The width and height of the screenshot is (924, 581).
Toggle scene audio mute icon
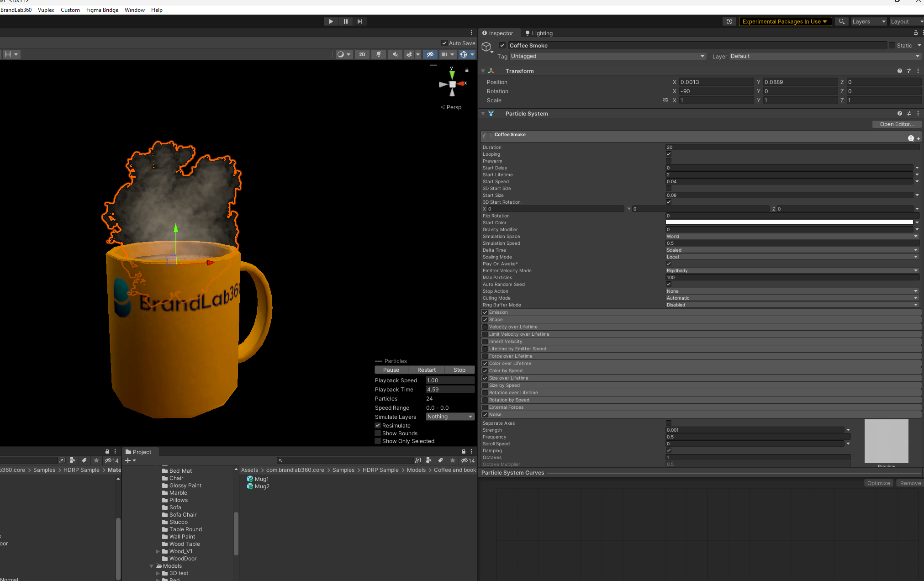coord(395,54)
